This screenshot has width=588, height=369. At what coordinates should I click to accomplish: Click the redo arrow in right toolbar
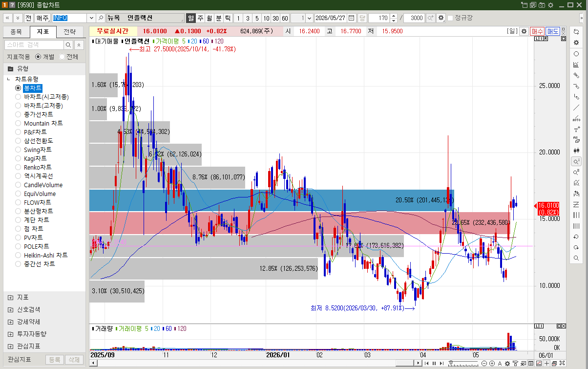[576, 247]
